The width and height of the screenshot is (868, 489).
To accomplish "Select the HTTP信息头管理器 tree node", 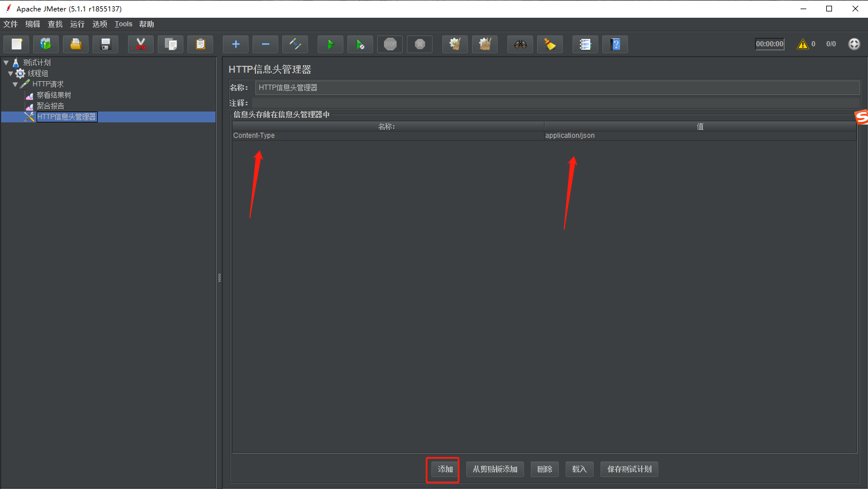I will [x=66, y=117].
